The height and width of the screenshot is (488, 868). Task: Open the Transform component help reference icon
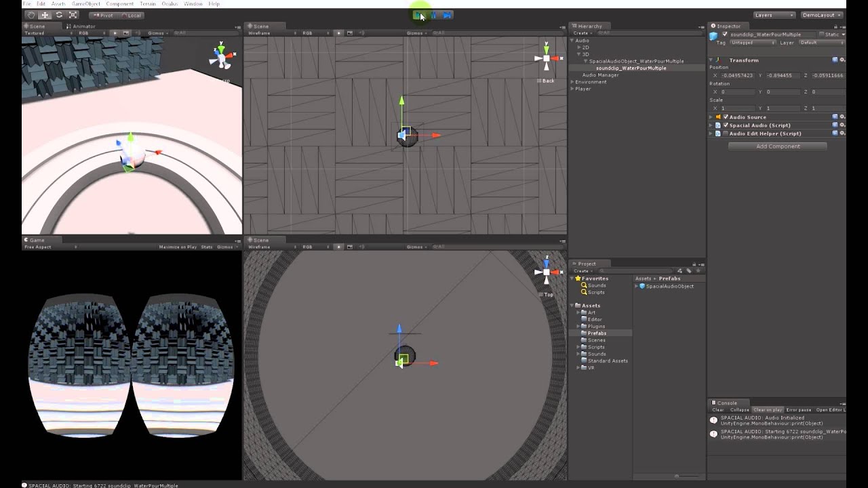tap(835, 60)
